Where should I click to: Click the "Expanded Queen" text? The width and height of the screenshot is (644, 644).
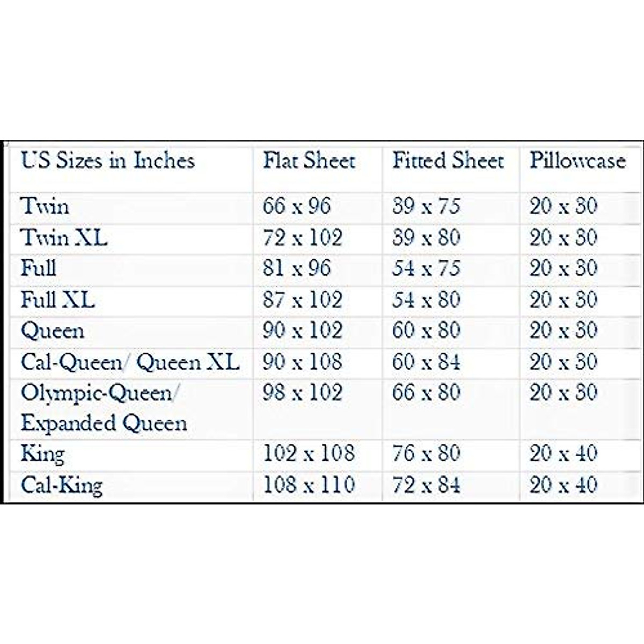point(104,423)
